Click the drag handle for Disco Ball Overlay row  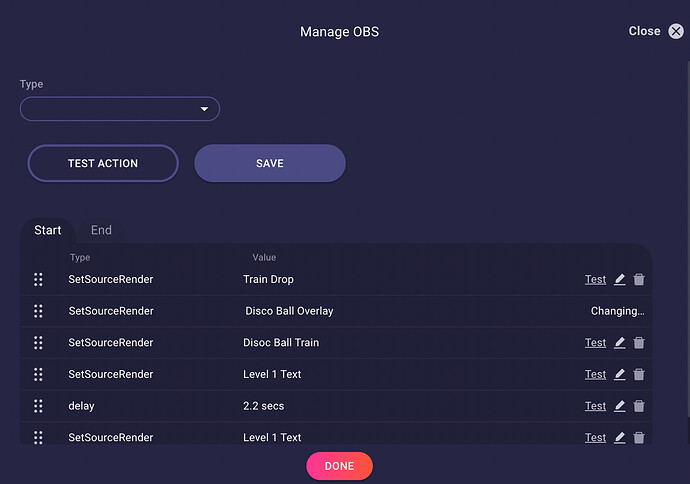point(38,311)
